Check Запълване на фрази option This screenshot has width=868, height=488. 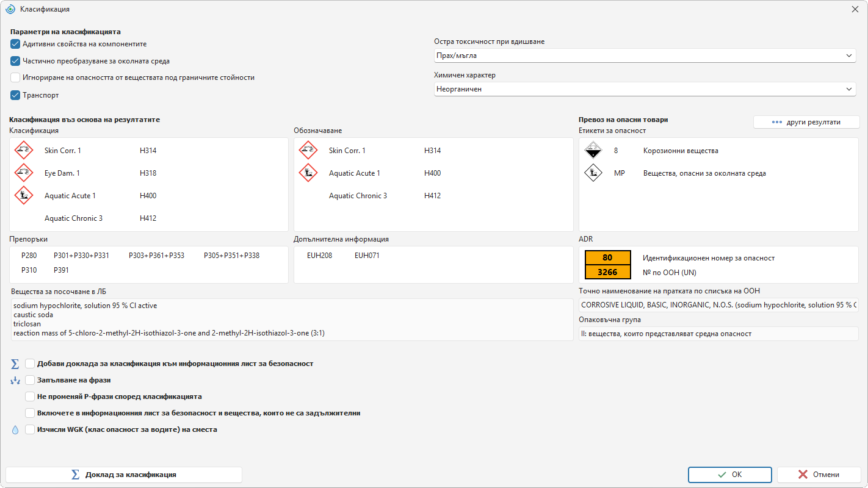30,380
